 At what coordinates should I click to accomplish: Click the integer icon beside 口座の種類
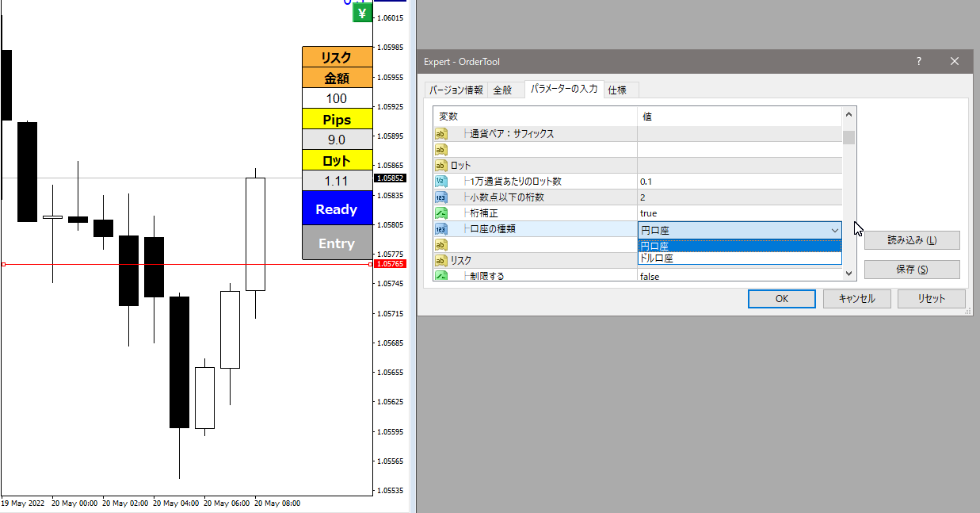tap(441, 229)
